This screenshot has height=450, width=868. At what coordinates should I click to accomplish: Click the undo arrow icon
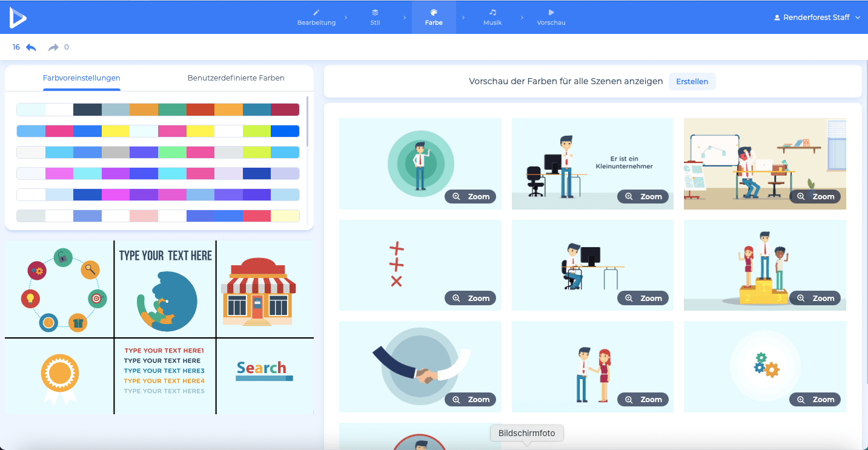tap(31, 47)
